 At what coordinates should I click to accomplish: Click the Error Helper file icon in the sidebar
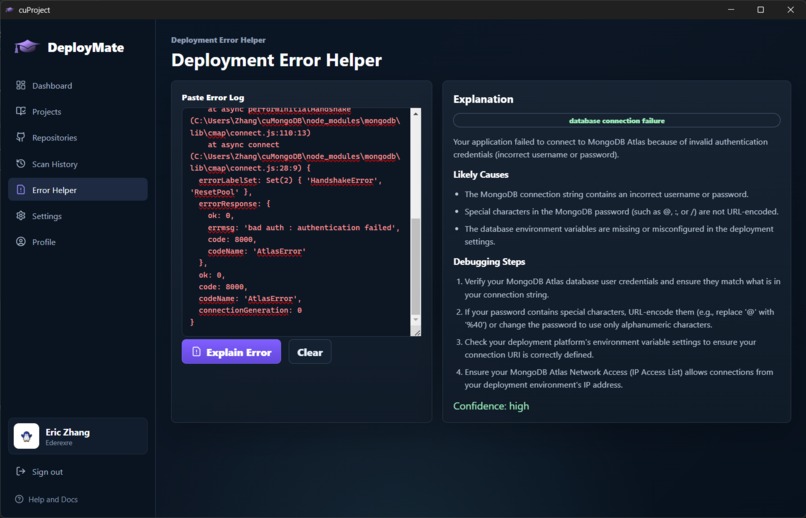(x=21, y=190)
